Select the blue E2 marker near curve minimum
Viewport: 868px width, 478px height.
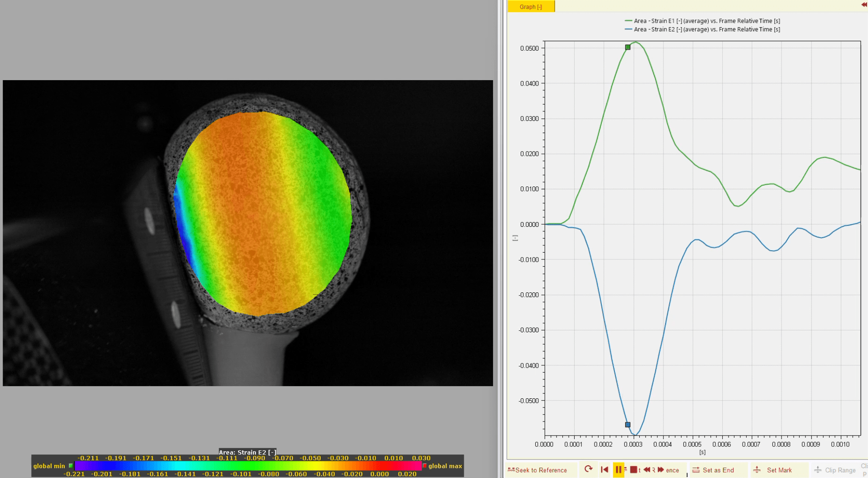click(x=628, y=425)
